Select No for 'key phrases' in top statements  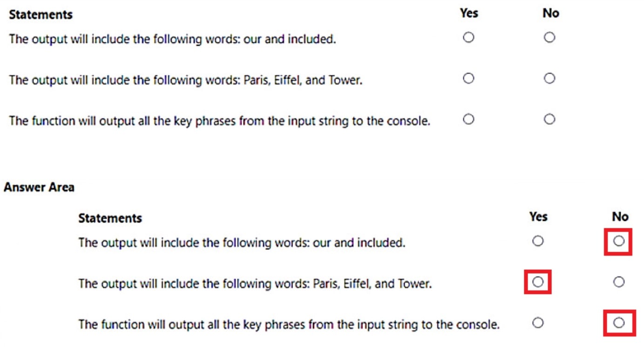(x=549, y=119)
